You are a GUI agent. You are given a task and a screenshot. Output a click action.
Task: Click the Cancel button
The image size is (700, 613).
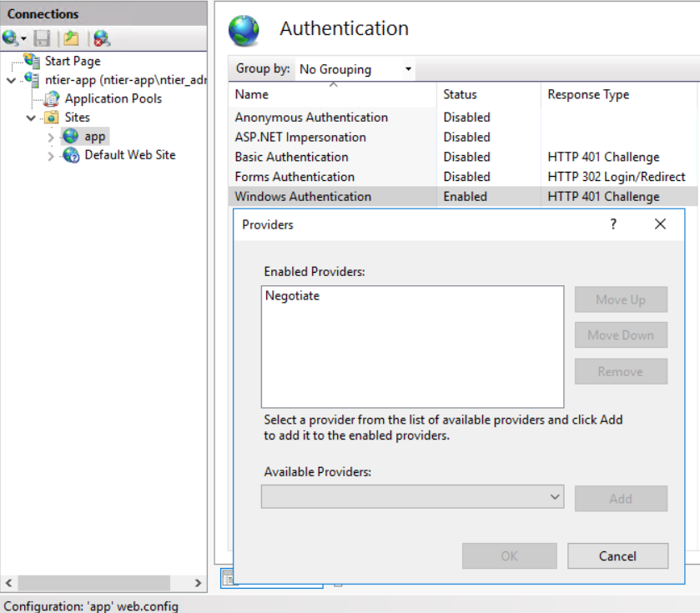pos(617,556)
